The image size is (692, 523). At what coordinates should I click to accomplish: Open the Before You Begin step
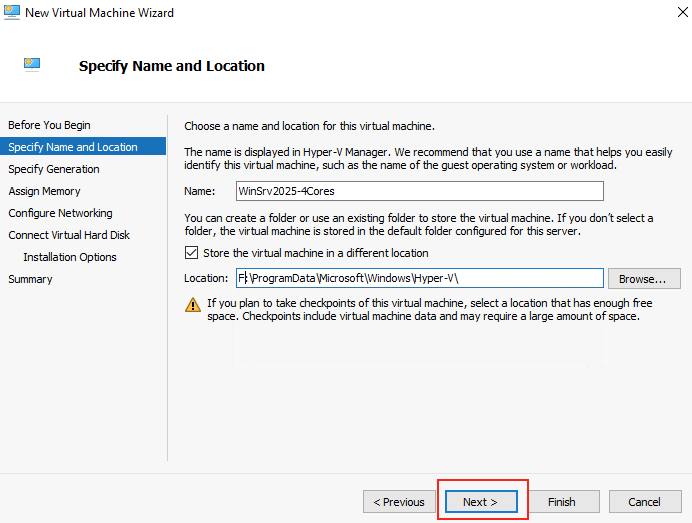coord(49,125)
